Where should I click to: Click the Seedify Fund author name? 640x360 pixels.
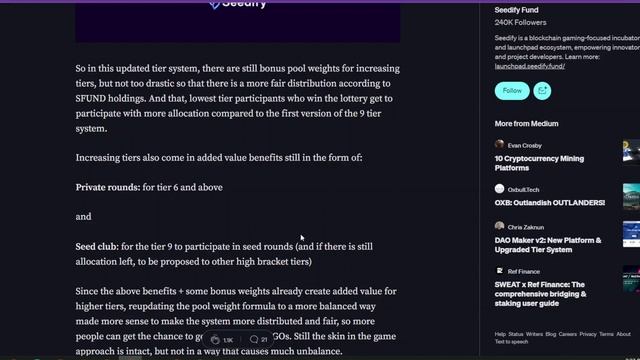pos(516,10)
